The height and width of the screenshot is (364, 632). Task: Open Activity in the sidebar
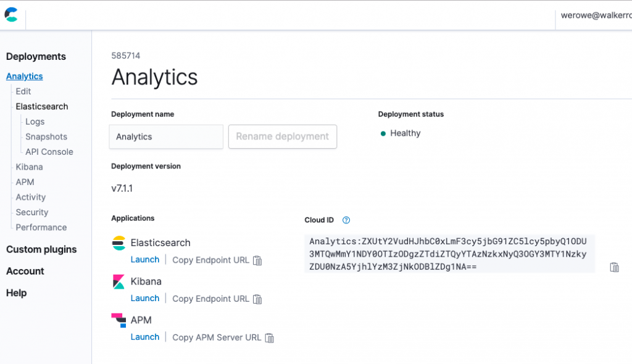pyautogui.click(x=31, y=197)
